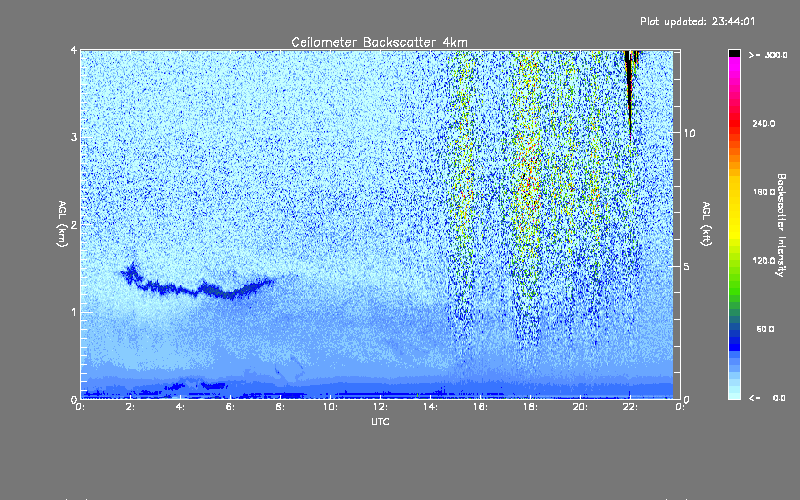Click the '5' tick on kft axis
The width and height of the screenshot is (800, 500).
click(x=686, y=266)
